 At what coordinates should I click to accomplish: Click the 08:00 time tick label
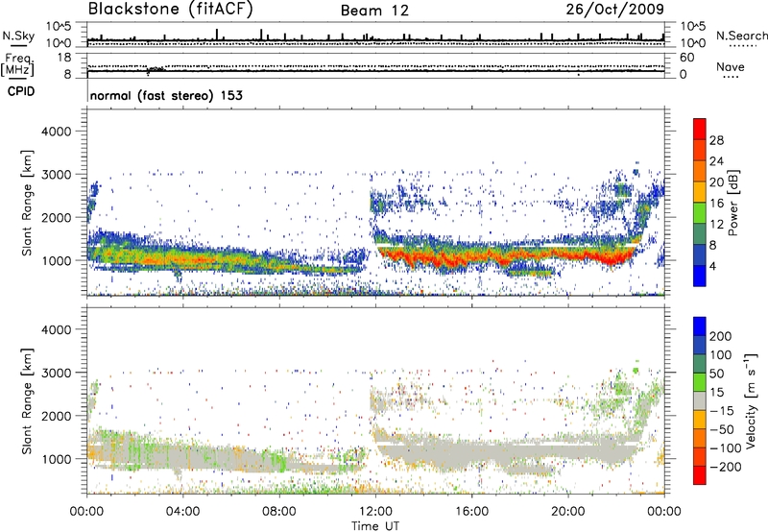tap(279, 512)
